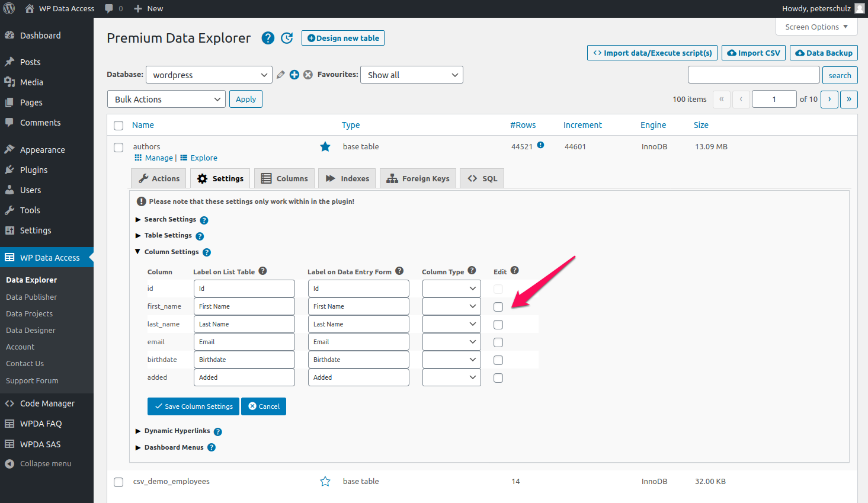
Task: Click Design new table button
Action: coord(343,38)
